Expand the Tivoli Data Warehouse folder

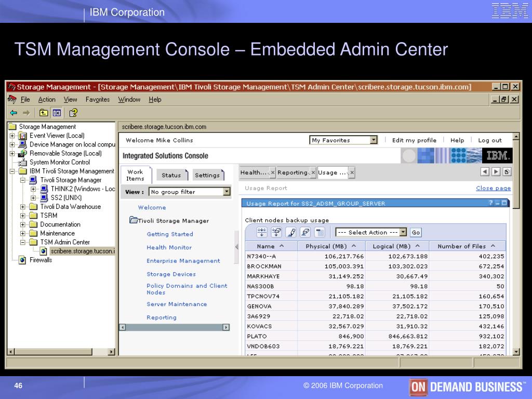pyautogui.click(x=23, y=207)
